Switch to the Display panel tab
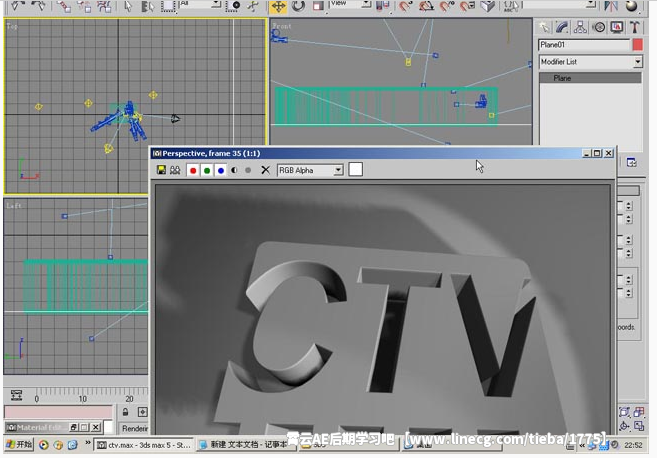The height and width of the screenshot is (458, 657). pos(617,27)
